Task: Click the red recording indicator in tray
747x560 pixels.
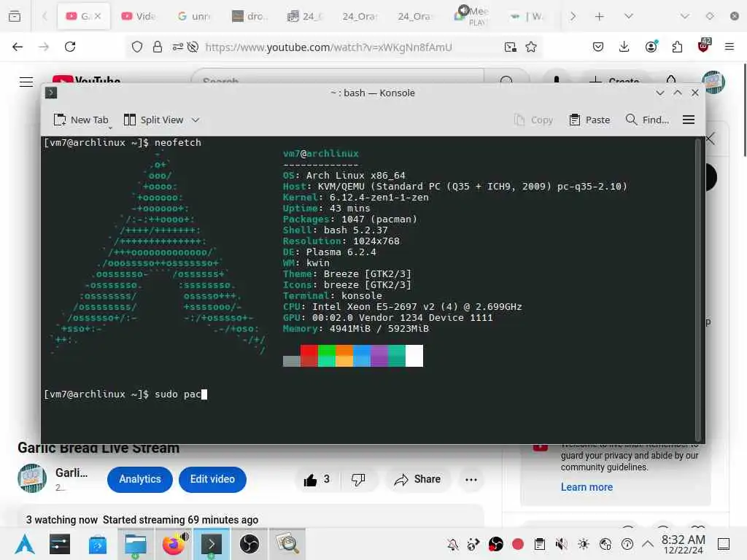Action: pos(518,544)
